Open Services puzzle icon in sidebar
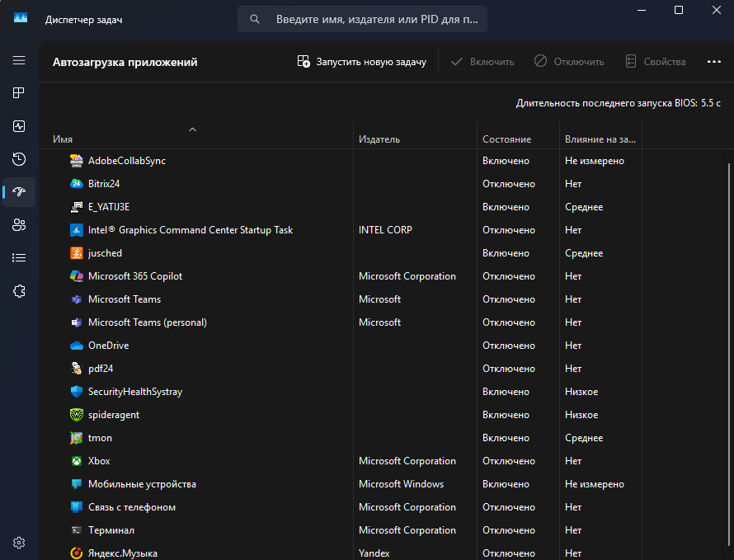 point(19,291)
